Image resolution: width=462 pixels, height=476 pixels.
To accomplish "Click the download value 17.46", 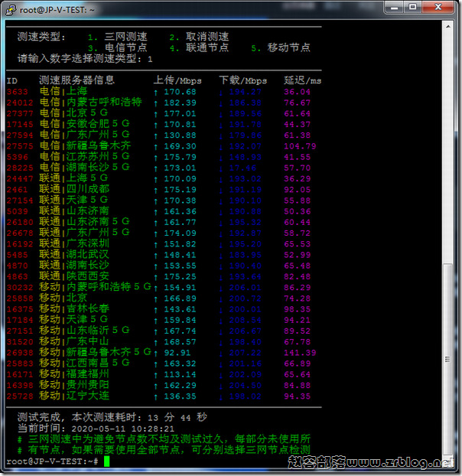I will click(242, 168).
